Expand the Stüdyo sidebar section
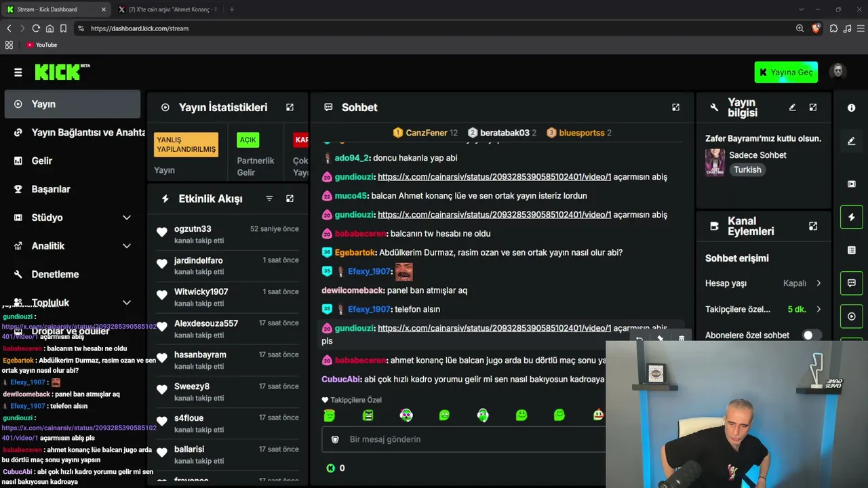This screenshot has width=868, height=488. pyautogui.click(x=126, y=218)
